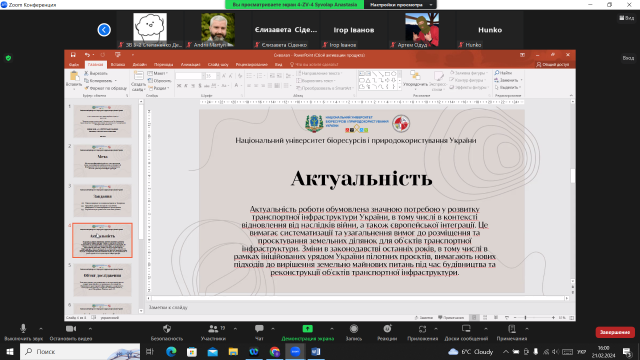Open Google Chrome from the taskbar

coord(275,351)
